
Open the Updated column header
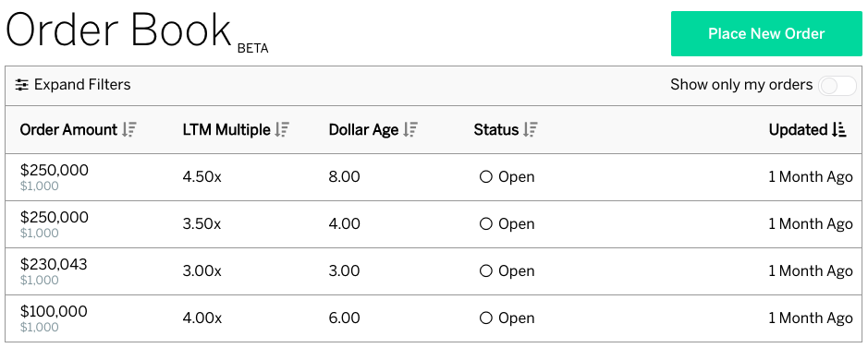point(798,130)
